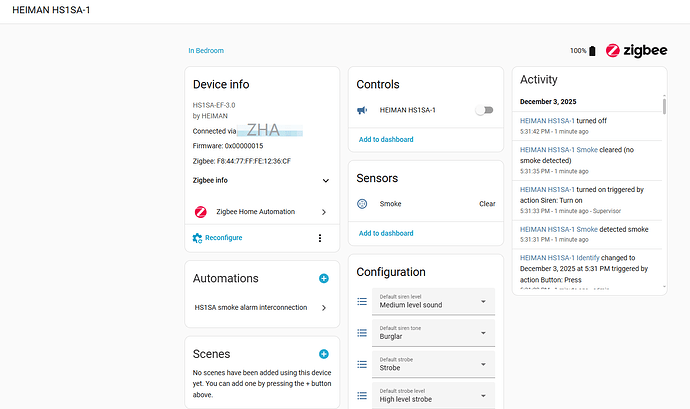The width and height of the screenshot is (690, 409).
Task: Open the Default siren level dropdown
Action: (x=436, y=301)
